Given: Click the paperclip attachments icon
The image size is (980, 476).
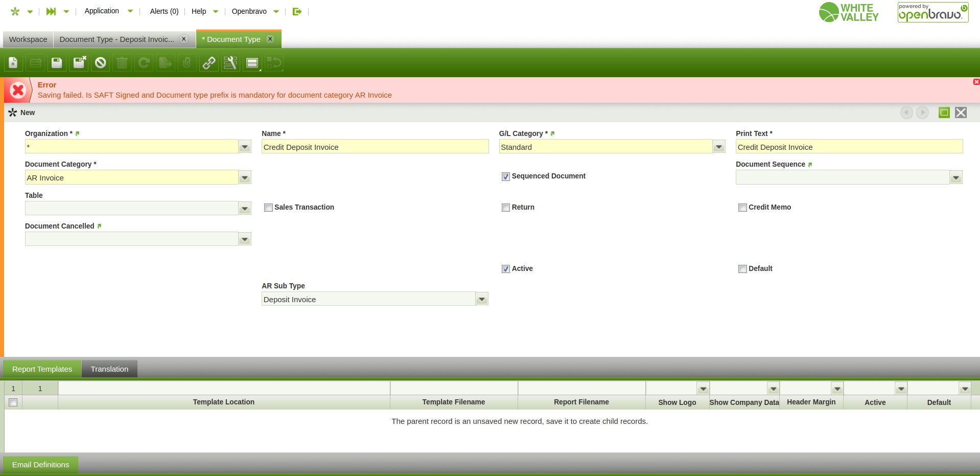Looking at the screenshot, I should tap(187, 63).
